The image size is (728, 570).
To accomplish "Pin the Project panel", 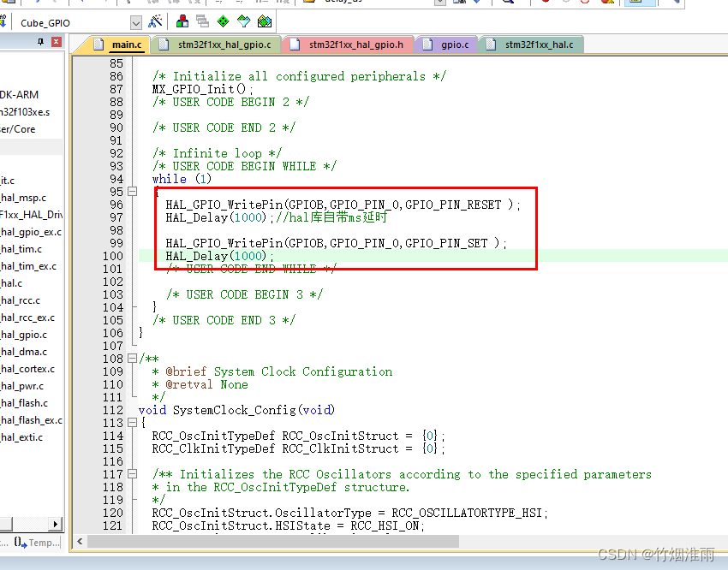I will [41, 42].
